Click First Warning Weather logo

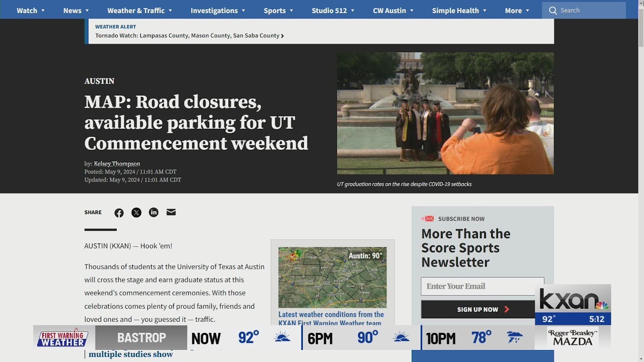pos(63,337)
